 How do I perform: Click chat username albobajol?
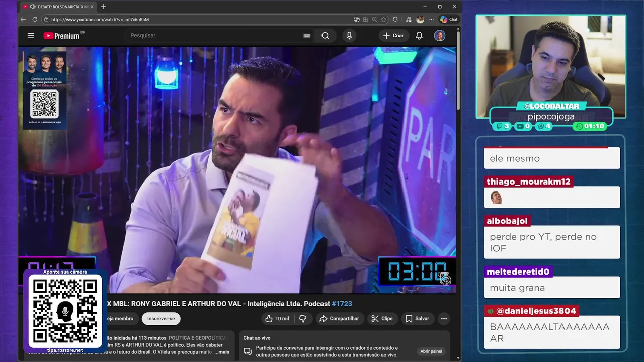[x=507, y=221]
